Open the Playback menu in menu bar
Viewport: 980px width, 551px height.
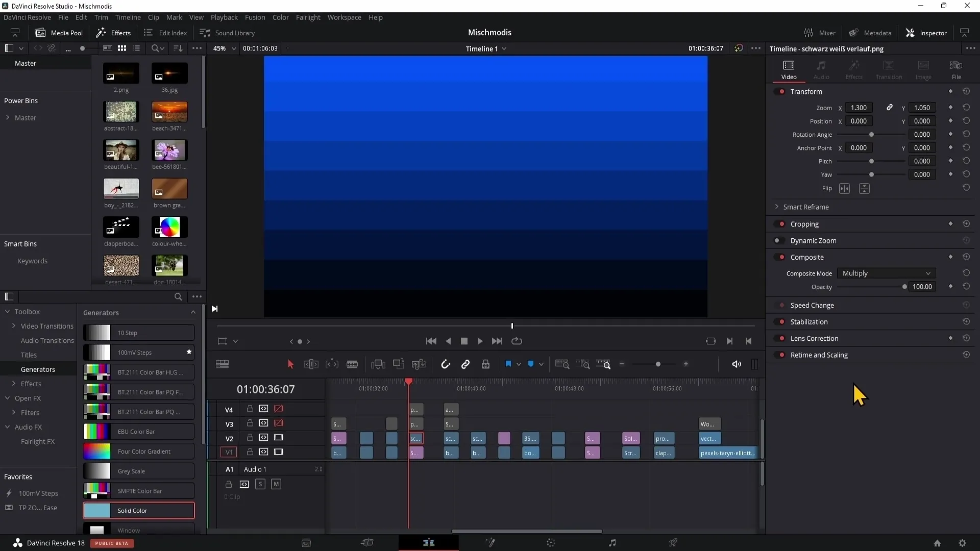click(x=224, y=17)
